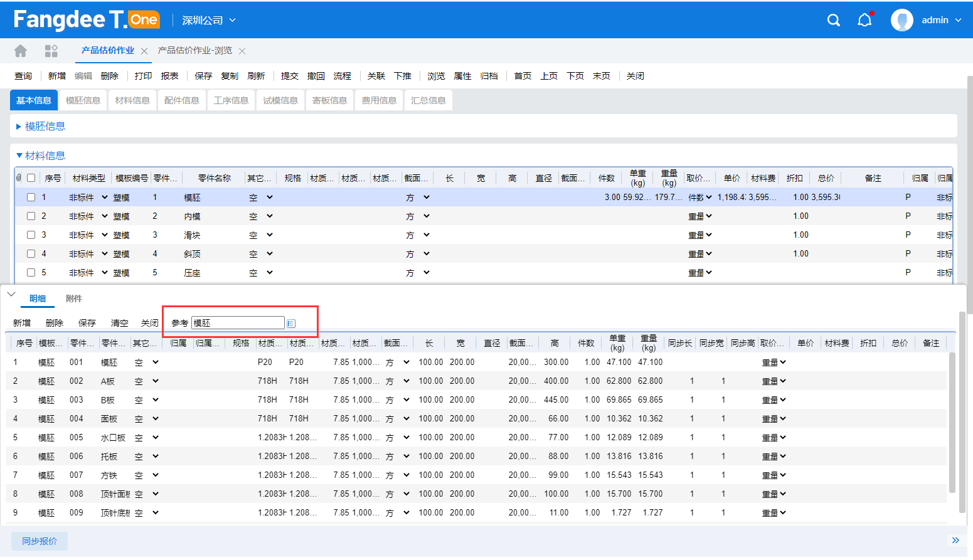This screenshot has width=973, height=560.
Task: Click 保存 in the top toolbar
Action: (203, 76)
